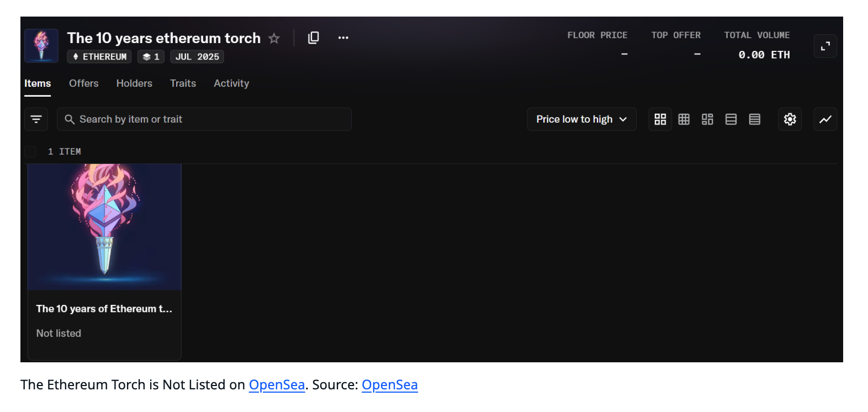
Task: Follow the Source OpenSea link
Action: (390, 385)
